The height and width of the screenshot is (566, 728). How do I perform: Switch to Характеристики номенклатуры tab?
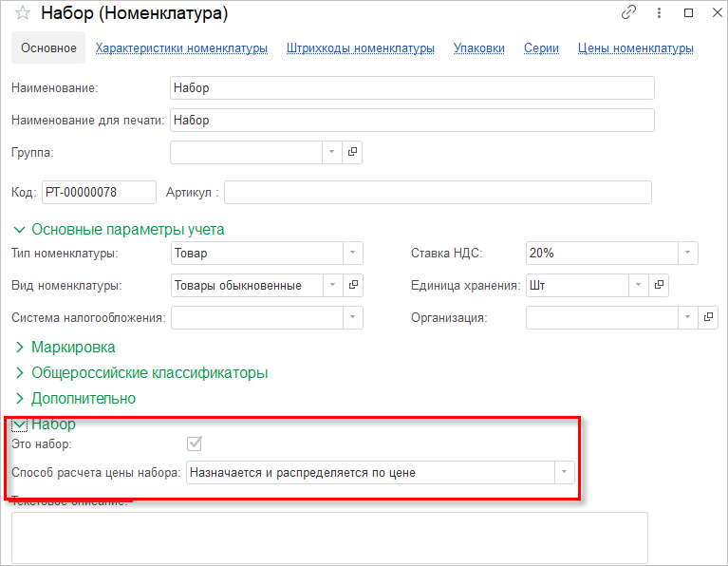coord(181,48)
